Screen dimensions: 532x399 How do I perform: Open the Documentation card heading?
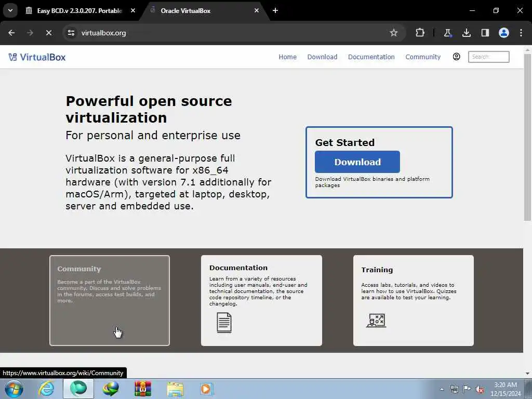[x=238, y=268]
